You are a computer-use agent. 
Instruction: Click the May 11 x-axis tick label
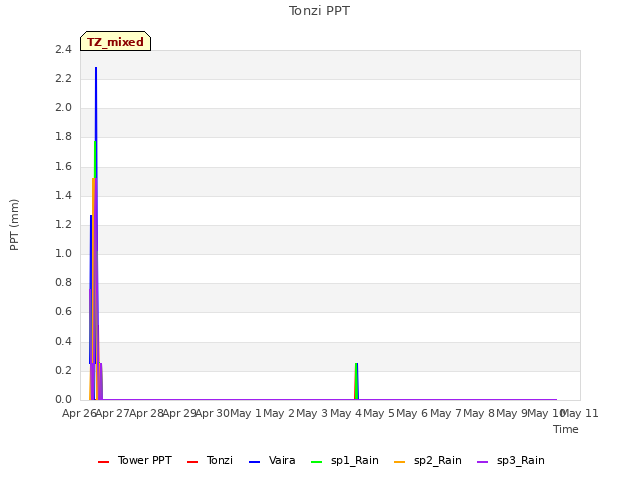580,413
